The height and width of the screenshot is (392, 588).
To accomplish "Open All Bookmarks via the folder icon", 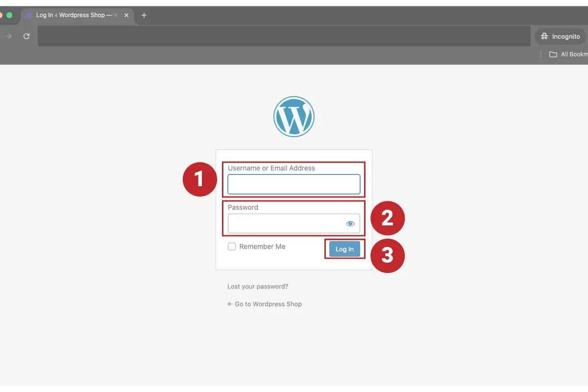I will tap(553, 54).
